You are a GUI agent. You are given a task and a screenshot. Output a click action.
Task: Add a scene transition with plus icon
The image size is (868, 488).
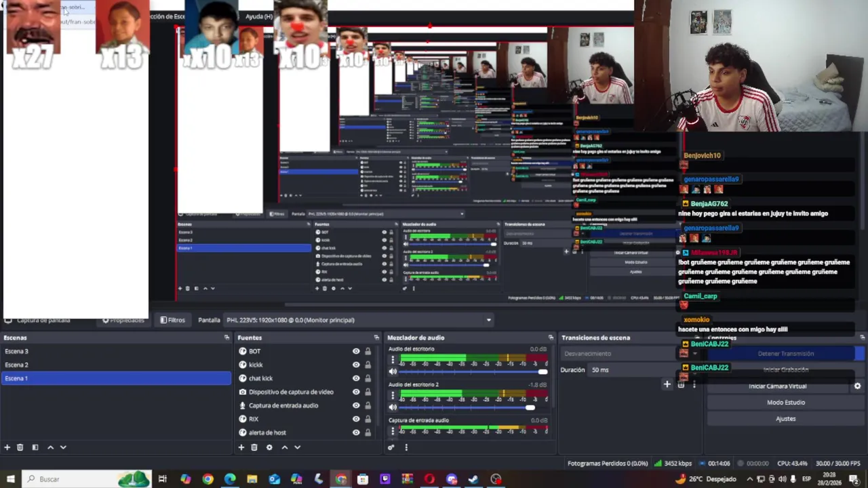667,384
